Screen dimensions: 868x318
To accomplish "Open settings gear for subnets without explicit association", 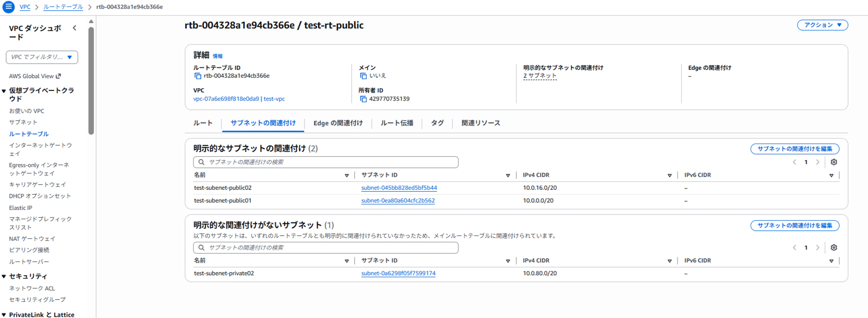I will pos(834,248).
